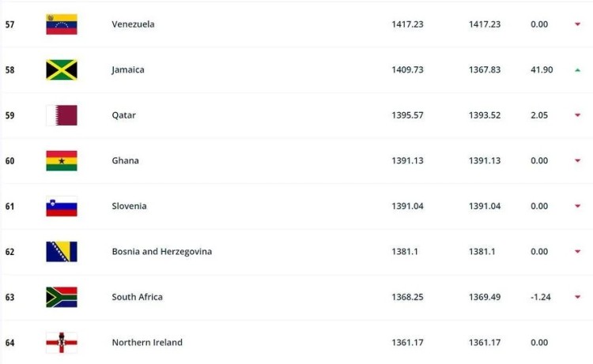Viewport: 593px width, 364px height.
Task: Select rank 59 row number
Action: click(x=9, y=115)
